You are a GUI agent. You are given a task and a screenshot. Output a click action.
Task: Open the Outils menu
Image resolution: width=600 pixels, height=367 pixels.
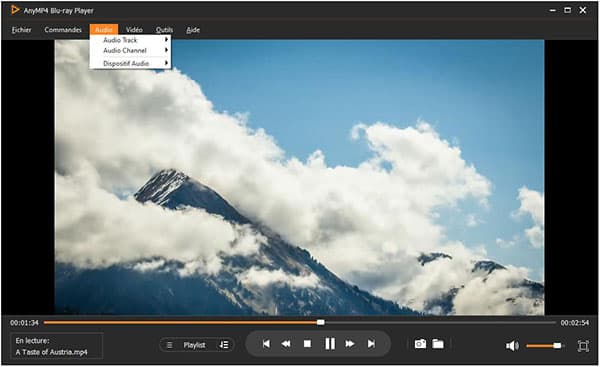[164, 30]
